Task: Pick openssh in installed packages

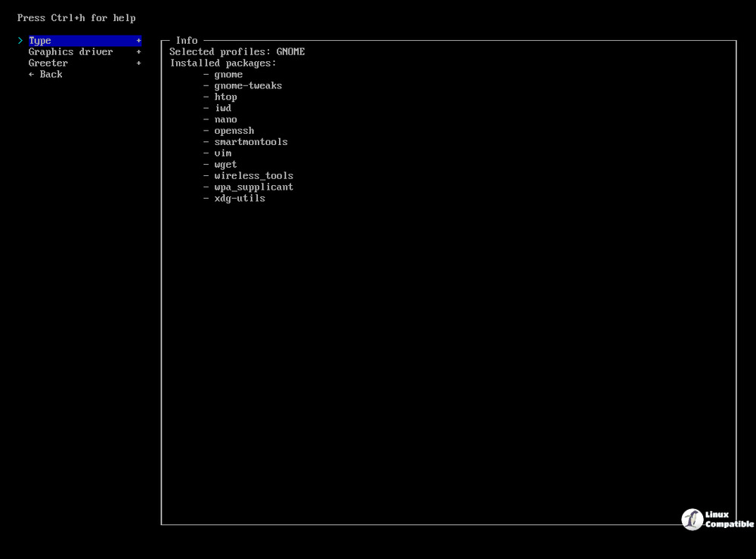Action: 234,131
